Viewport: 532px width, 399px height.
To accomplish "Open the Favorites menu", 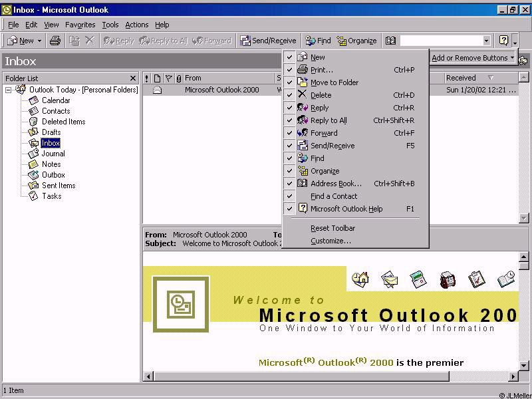I will point(80,25).
